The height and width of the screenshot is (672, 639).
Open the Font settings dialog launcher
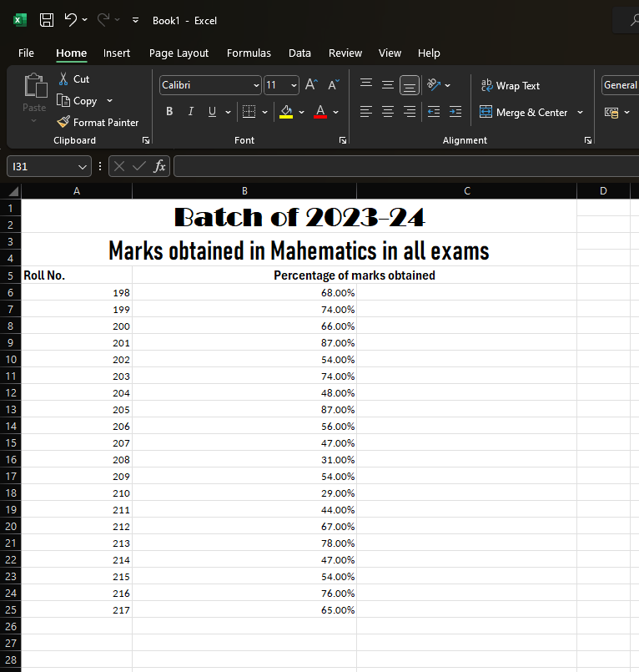[343, 140]
